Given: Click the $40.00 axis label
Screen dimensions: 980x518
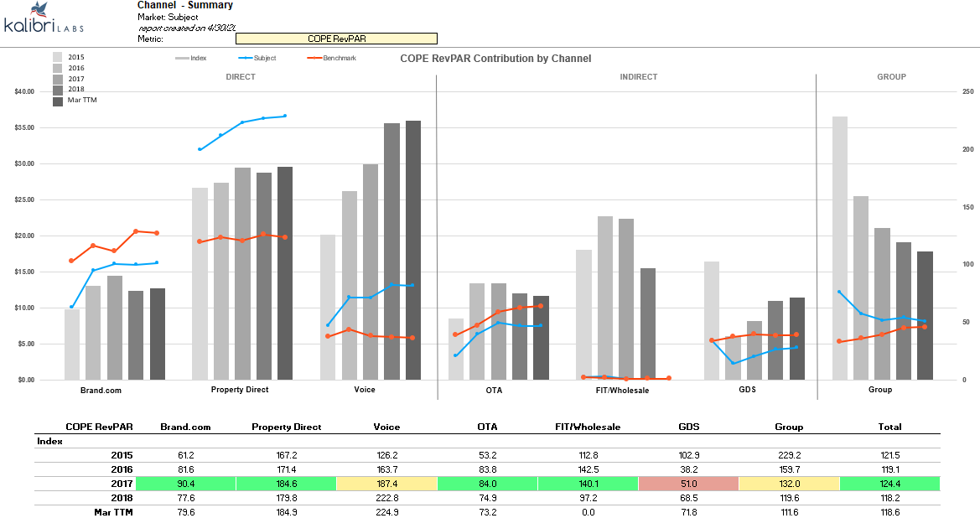Looking at the screenshot, I should pyautogui.click(x=24, y=92).
